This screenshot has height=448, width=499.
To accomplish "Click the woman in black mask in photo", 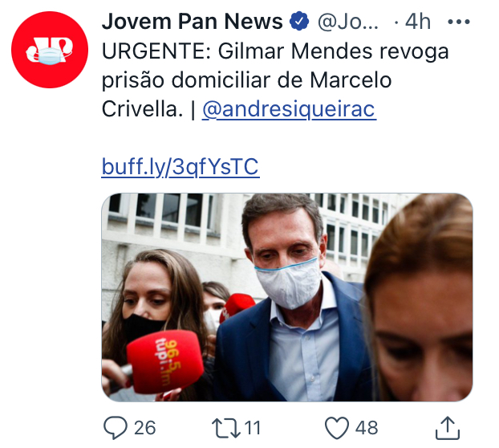I will point(149,316).
